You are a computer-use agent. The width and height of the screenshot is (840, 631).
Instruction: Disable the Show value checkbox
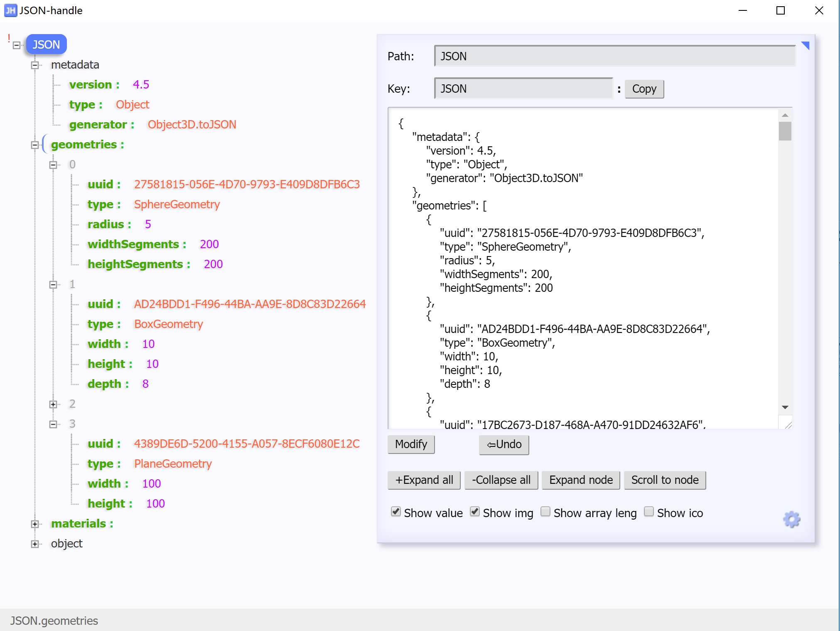[x=395, y=512]
